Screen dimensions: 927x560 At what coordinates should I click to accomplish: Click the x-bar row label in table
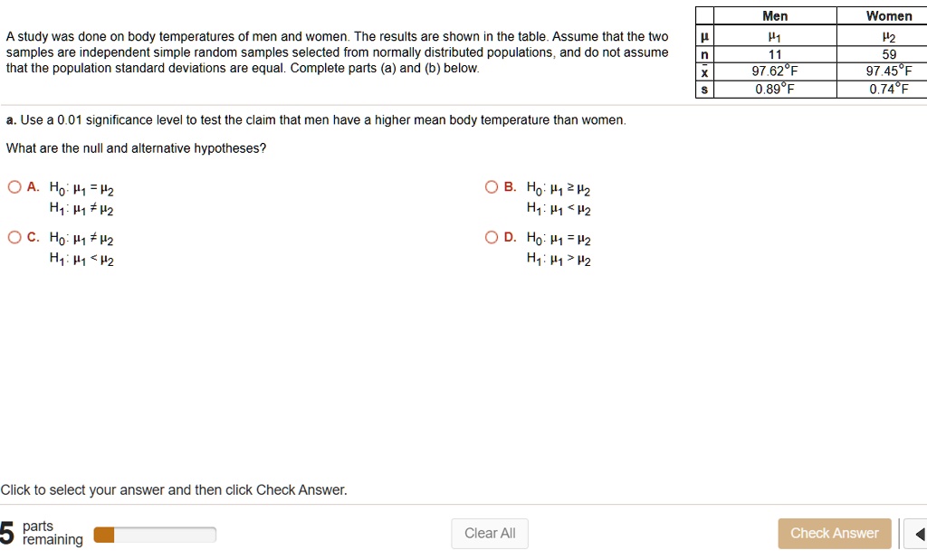(704, 71)
